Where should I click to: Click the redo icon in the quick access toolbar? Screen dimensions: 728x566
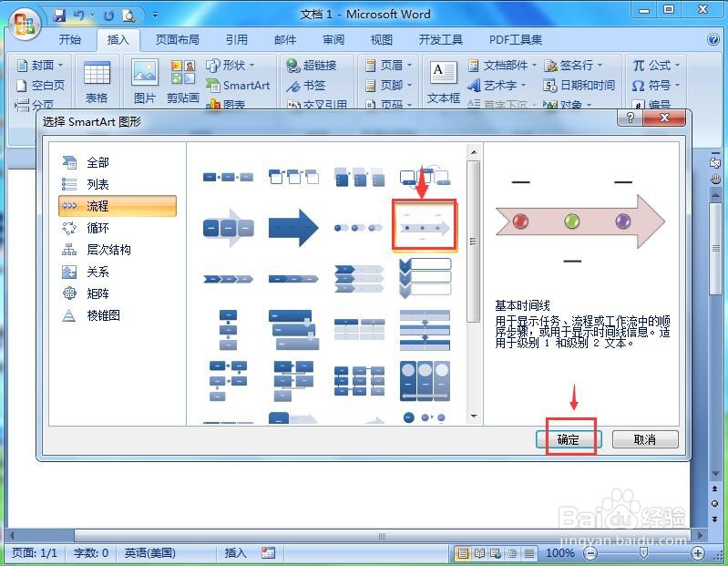coord(108,15)
